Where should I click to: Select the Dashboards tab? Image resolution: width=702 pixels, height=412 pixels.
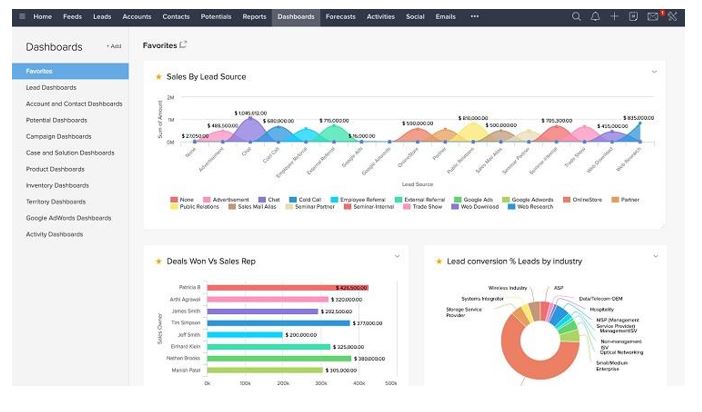click(296, 17)
